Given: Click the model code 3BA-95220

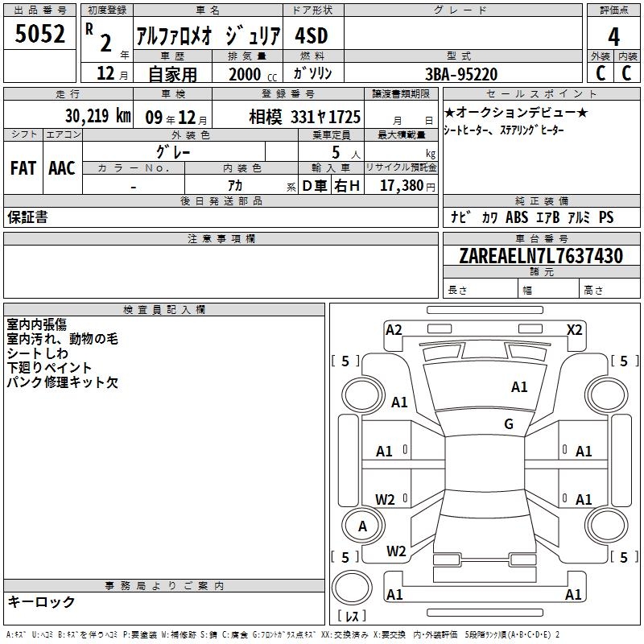Looking at the screenshot, I should 460,74.
